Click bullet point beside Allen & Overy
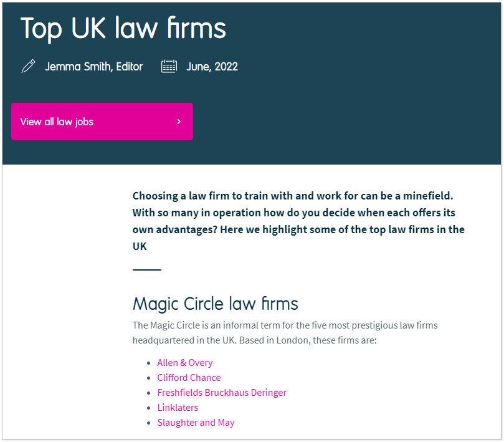The width and height of the screenshot is (504, 442). click(148, 363)
